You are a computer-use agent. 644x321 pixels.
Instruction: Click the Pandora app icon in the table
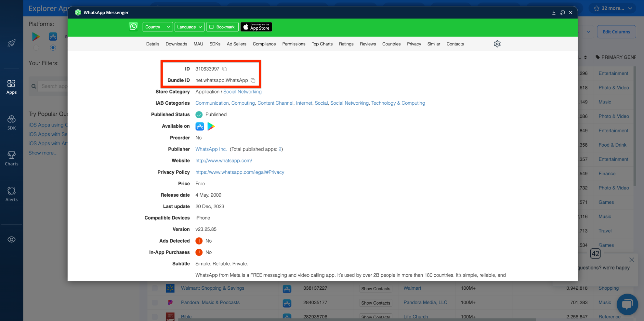[170, 303]
